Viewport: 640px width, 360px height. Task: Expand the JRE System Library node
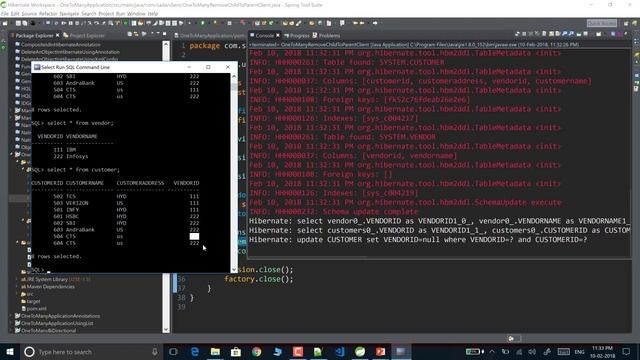(x=18, y=279)
